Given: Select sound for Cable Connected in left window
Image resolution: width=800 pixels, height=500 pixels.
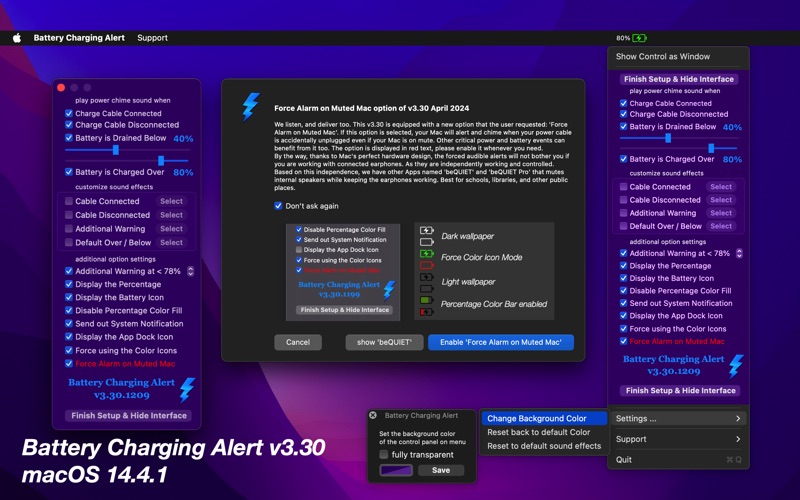Looking at the screenshot, I should coord(171,201).
